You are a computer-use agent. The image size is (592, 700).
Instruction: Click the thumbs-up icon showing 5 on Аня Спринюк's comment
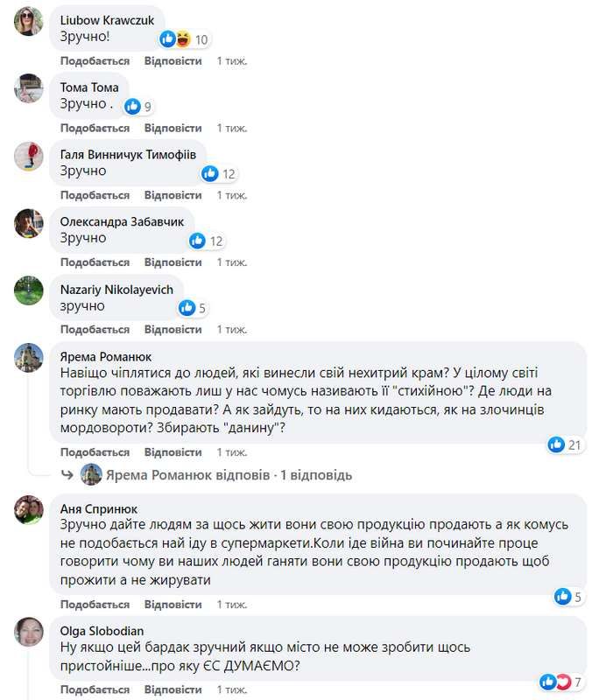click(564, 595)
